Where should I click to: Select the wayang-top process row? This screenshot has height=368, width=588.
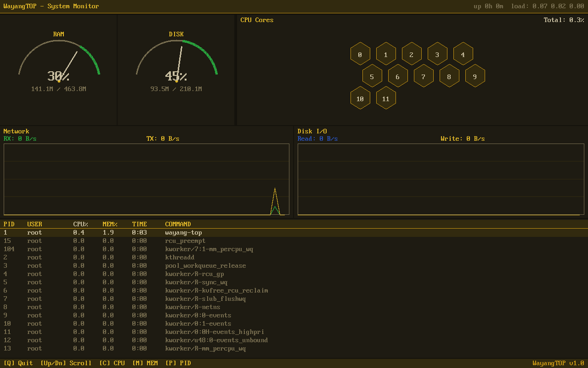tap(184, 233)
